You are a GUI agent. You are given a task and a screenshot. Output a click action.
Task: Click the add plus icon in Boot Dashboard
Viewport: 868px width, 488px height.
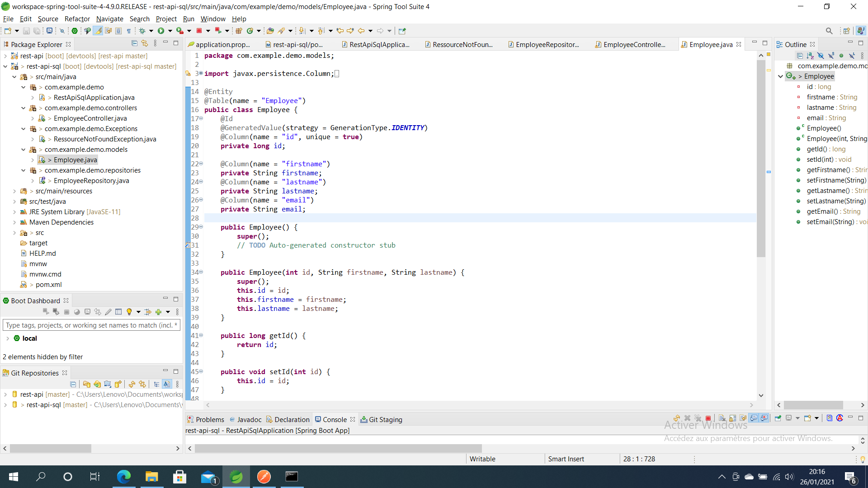tap(158, 312)
